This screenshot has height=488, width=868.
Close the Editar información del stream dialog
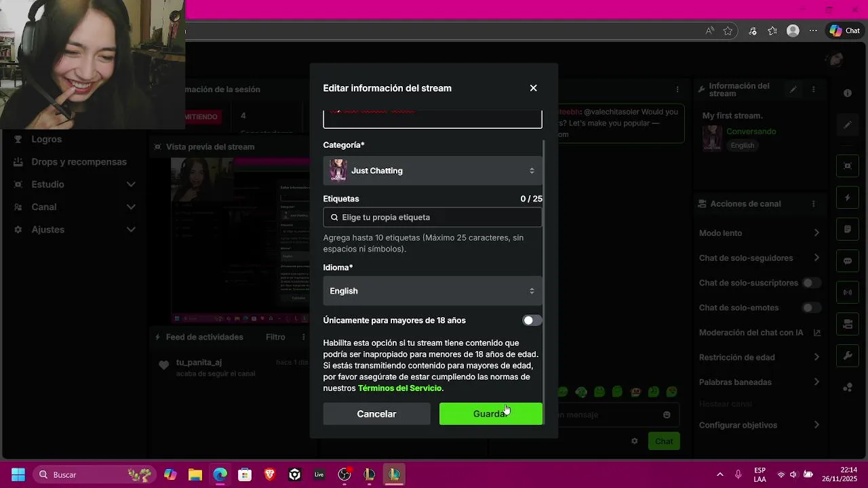tap(533, 88)
